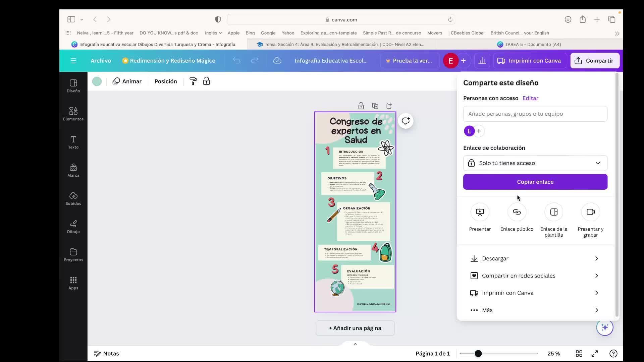Open the analytics bar chart icon
644x362 pixels.
[482, 61]
